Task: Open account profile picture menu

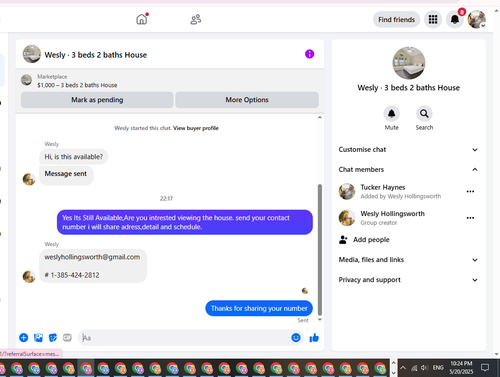Action: click(x=477, y=19)
